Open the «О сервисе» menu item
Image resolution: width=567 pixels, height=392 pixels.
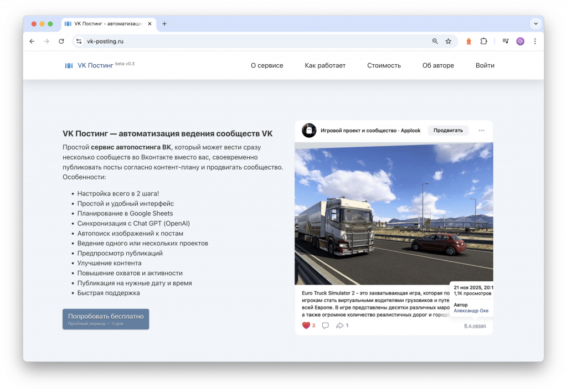[x=267, y=65]
